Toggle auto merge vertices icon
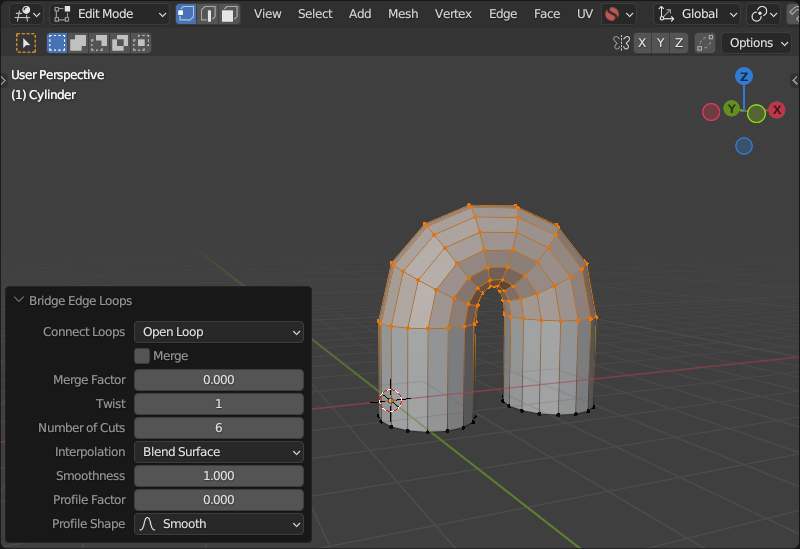This screenshot has height=549, width=800. [x=705, y=43]
